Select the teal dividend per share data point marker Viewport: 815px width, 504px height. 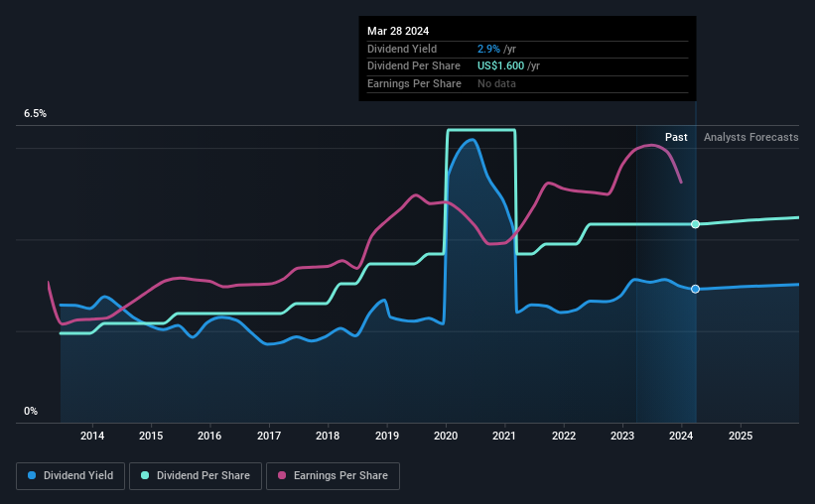(x=696, y=224)
